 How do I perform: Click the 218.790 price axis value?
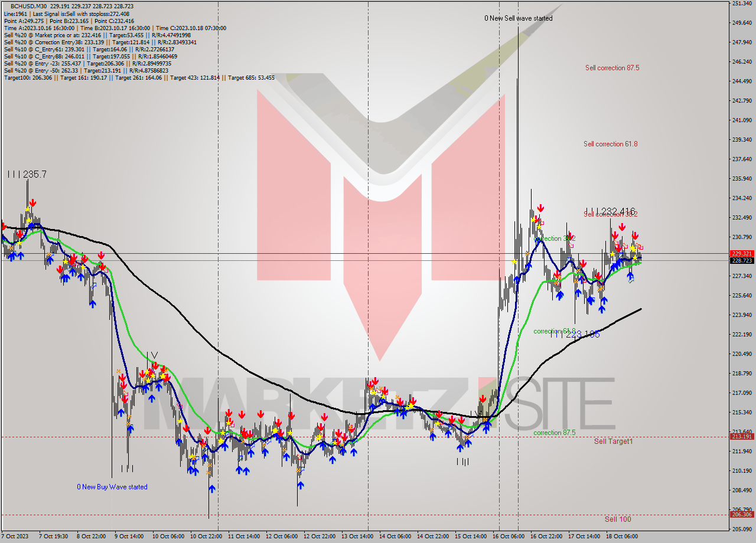click(x=741, y=373)
